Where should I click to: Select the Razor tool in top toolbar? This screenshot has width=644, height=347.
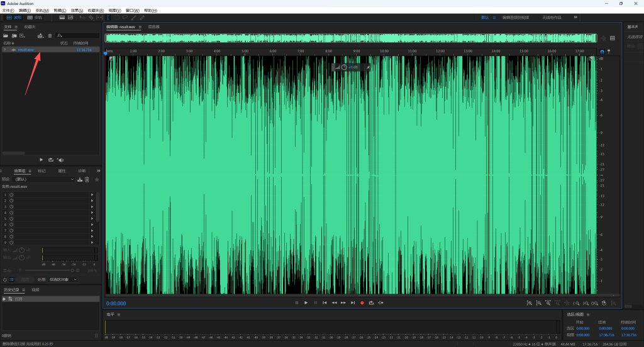tap(91, 18)
